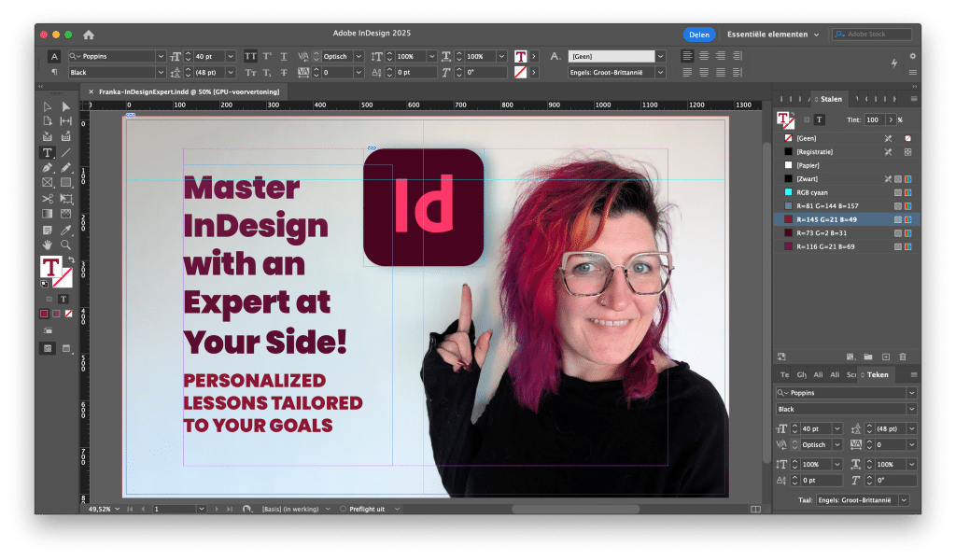Select the Pencil tool
956x560 pixels.
tap(66, 168)
